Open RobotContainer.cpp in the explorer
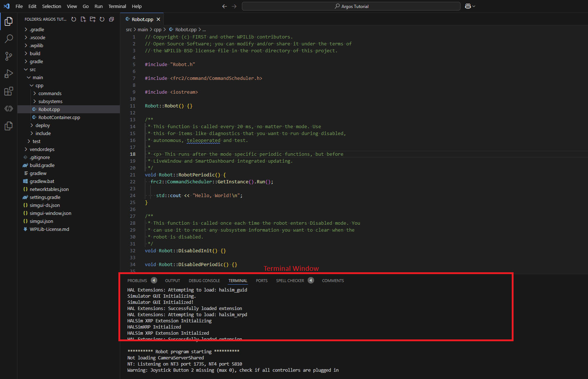This screenshot has width=588, height=379. point(59,117)
